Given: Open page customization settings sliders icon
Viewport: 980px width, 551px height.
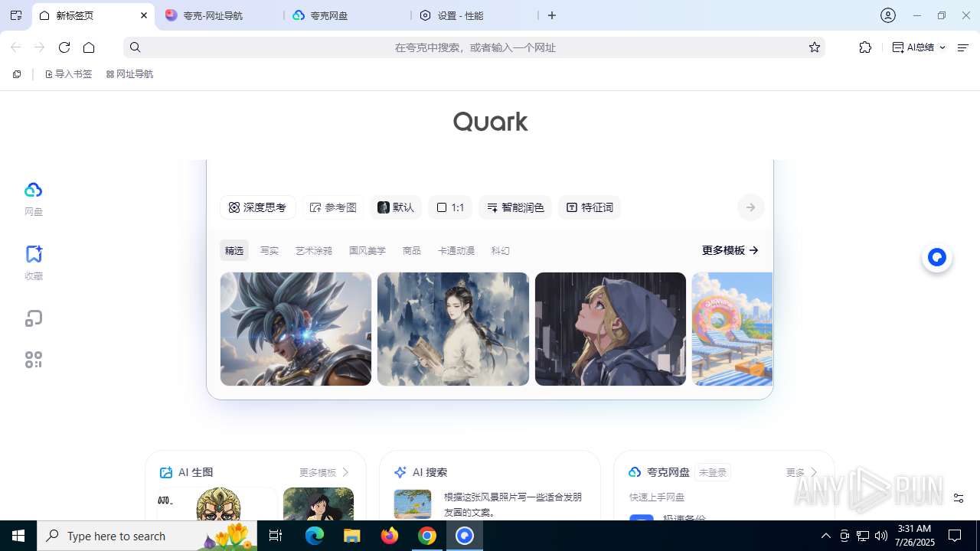Looking at the screenshot, I should coord(959,498).
